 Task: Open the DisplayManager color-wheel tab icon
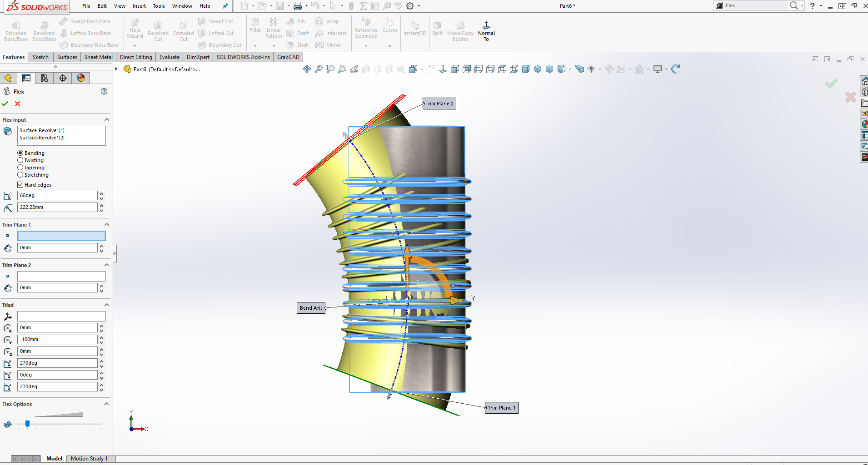81,78
